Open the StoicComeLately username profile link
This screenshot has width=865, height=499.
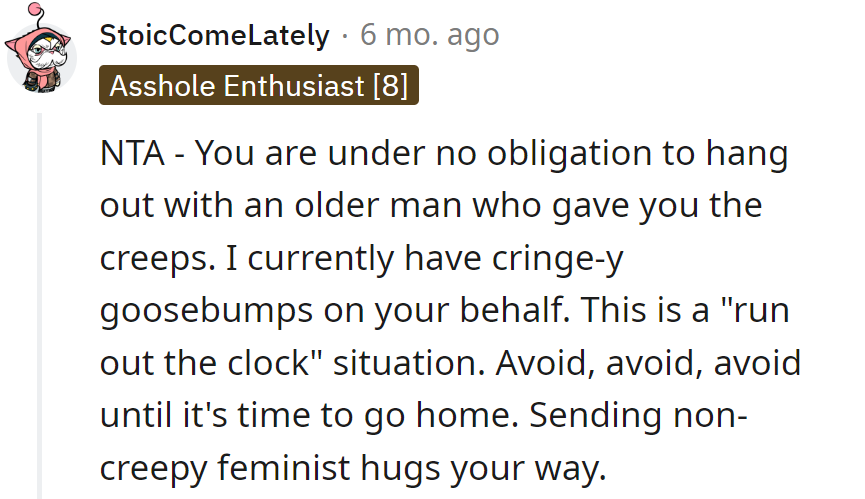point(214,36)
